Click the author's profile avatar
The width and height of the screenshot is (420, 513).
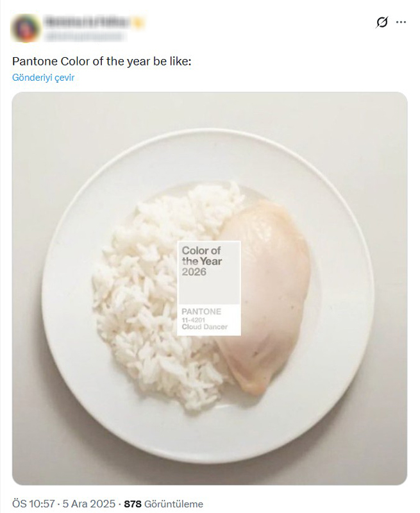(25, 28)
